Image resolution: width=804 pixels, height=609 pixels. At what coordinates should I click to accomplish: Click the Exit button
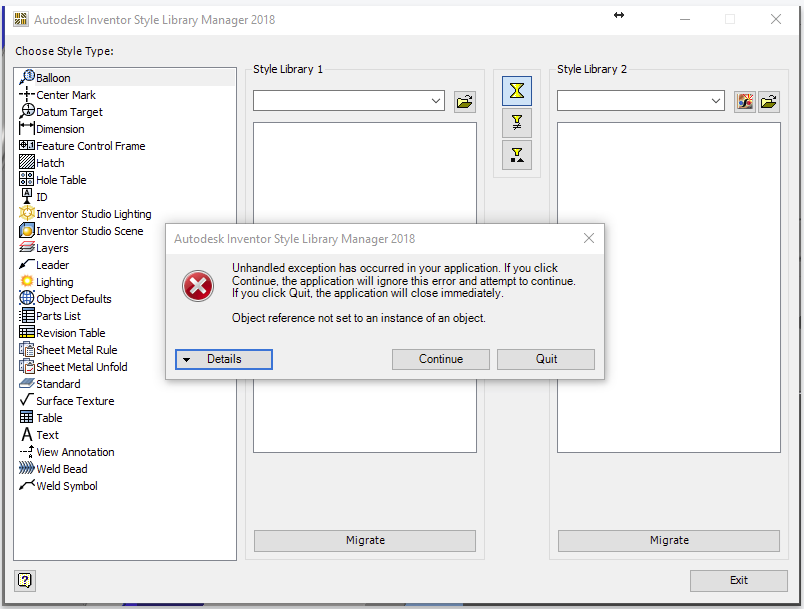coord(738,580)
